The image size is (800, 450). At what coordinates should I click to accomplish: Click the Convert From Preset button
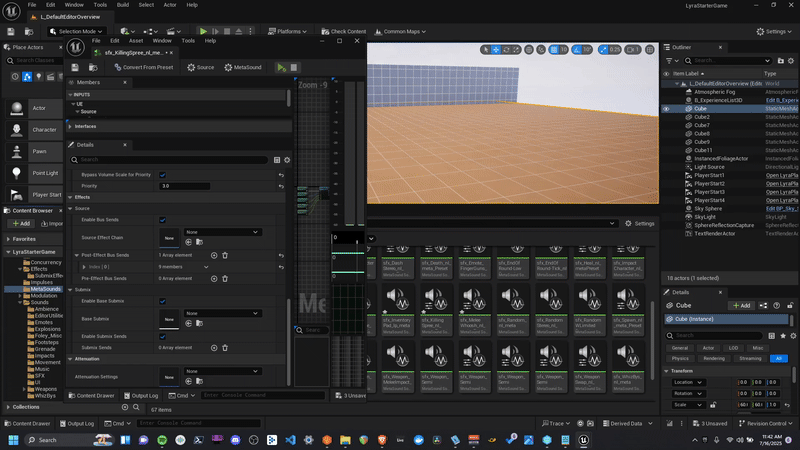pos(143,67)
